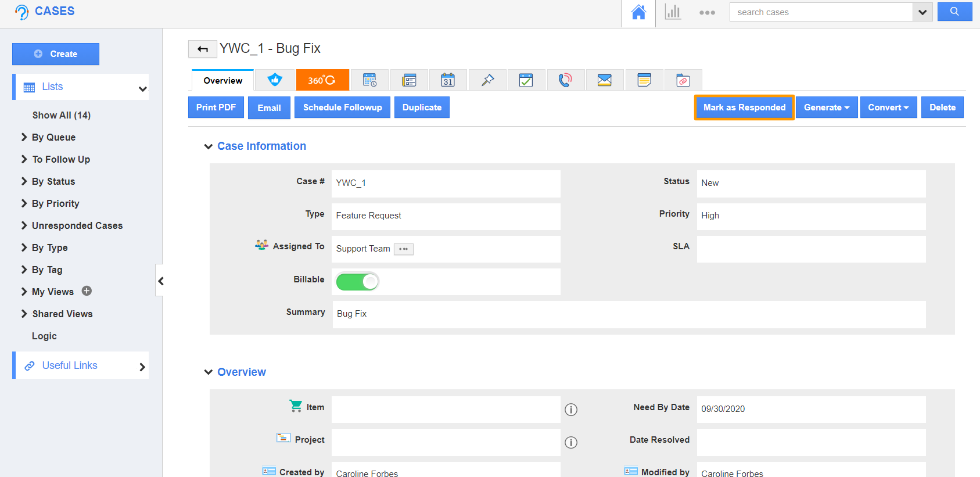The height and width of the screenshot is (477, 980).
Task: Open the yellow notes tab icon
Action: (644, 80)
